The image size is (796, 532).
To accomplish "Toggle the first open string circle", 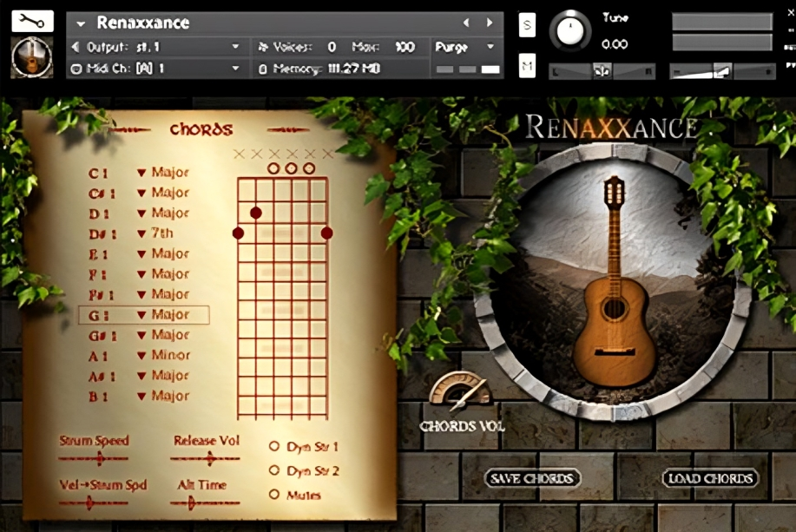I will pos(273,168).
